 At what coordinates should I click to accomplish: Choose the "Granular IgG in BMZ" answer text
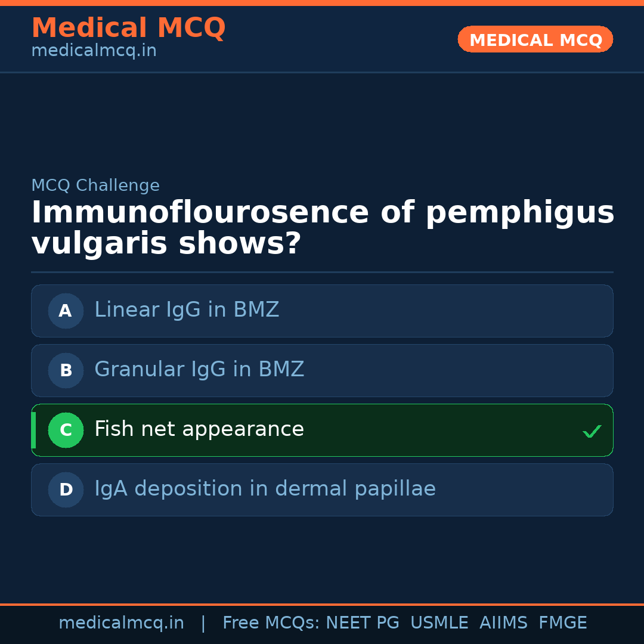click(199, 370)
